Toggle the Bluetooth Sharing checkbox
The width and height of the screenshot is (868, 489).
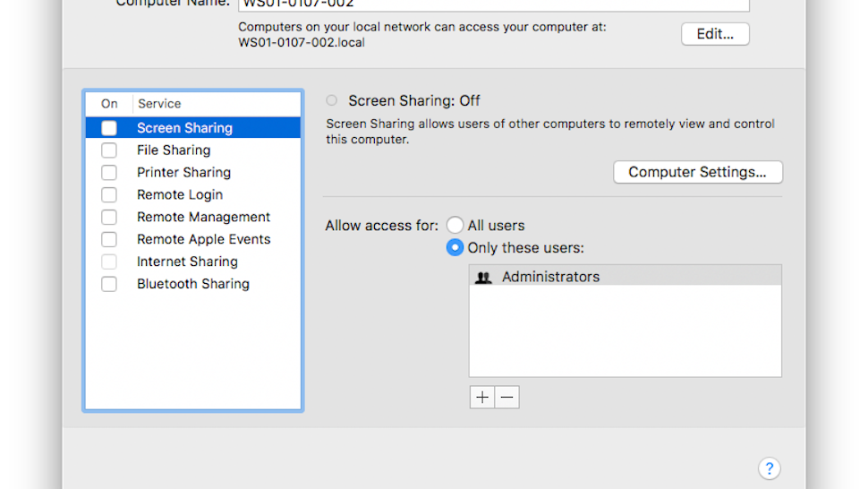click(x=109, y=284)
